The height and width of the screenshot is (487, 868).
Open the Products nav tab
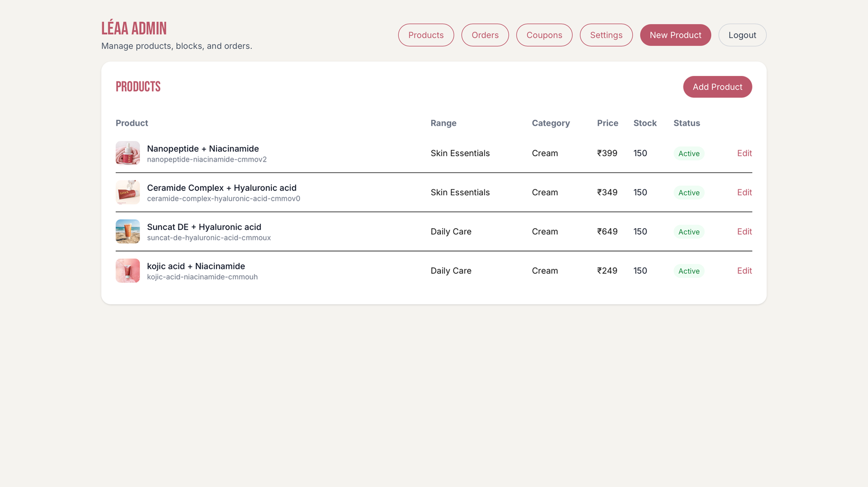click(426, 35)
